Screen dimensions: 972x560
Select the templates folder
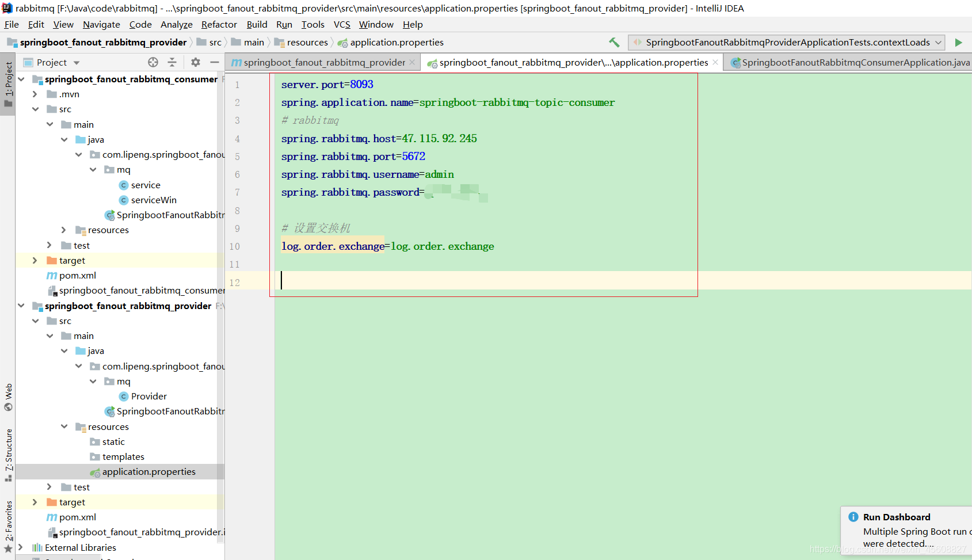click(123, 456)
